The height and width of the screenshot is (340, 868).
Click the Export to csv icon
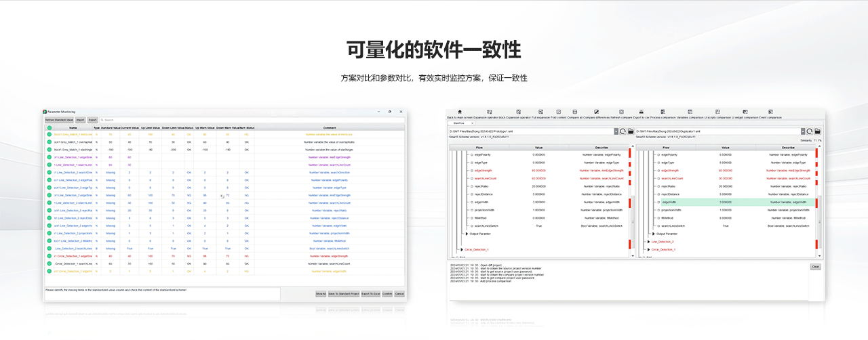[x=642, y=112]
